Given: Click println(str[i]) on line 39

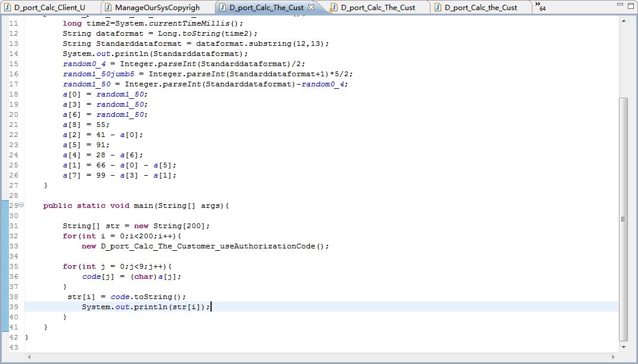Looking at the screenshot, I should click(x=170, y=307).
